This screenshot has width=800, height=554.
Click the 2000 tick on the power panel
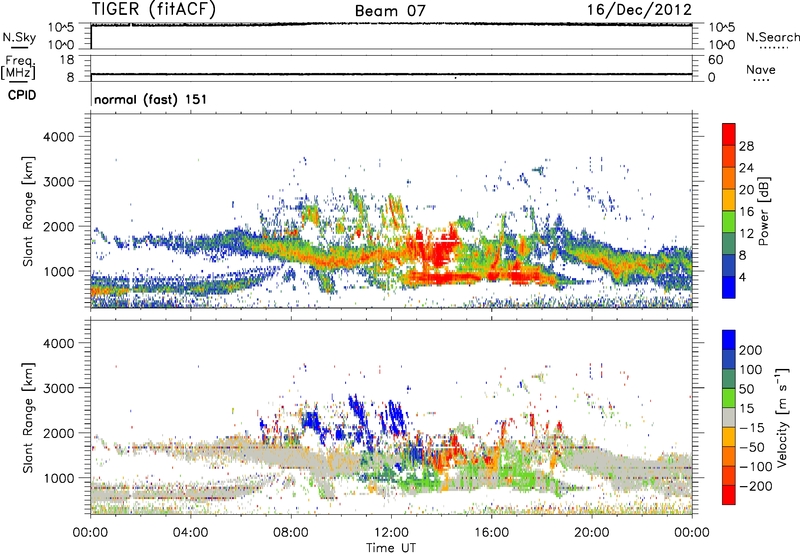(x=58, y=226)
